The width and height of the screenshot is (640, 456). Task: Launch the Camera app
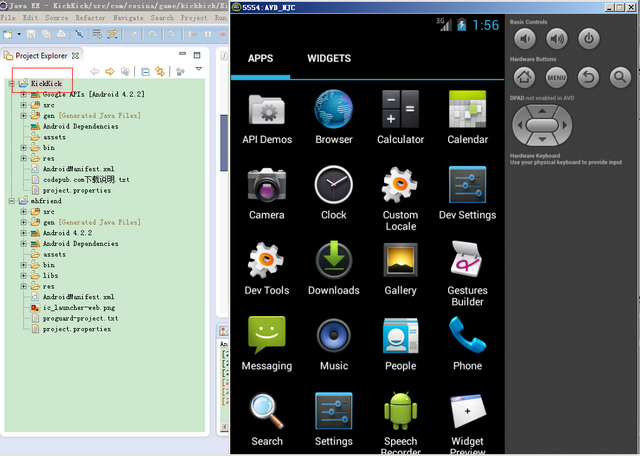[267, 194]
